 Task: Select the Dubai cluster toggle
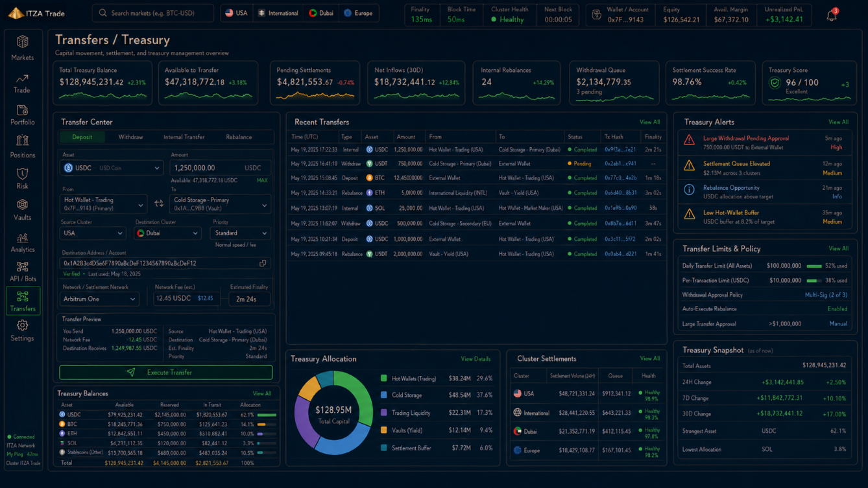(321, 13)
